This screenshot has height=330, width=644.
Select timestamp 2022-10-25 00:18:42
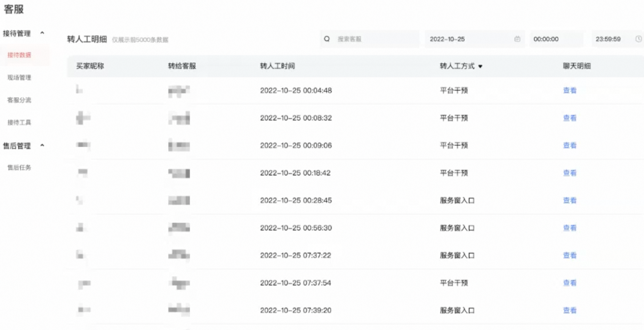click(295, 173)
